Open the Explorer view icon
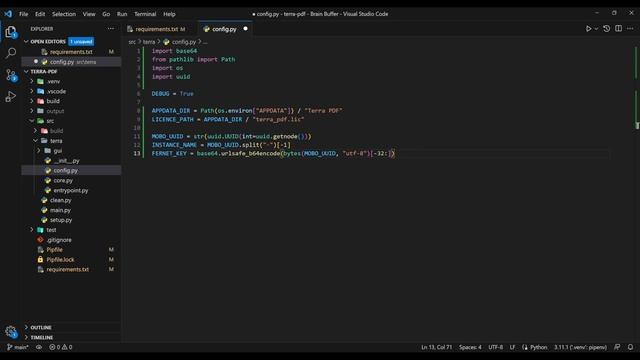 tap(11, 32)
